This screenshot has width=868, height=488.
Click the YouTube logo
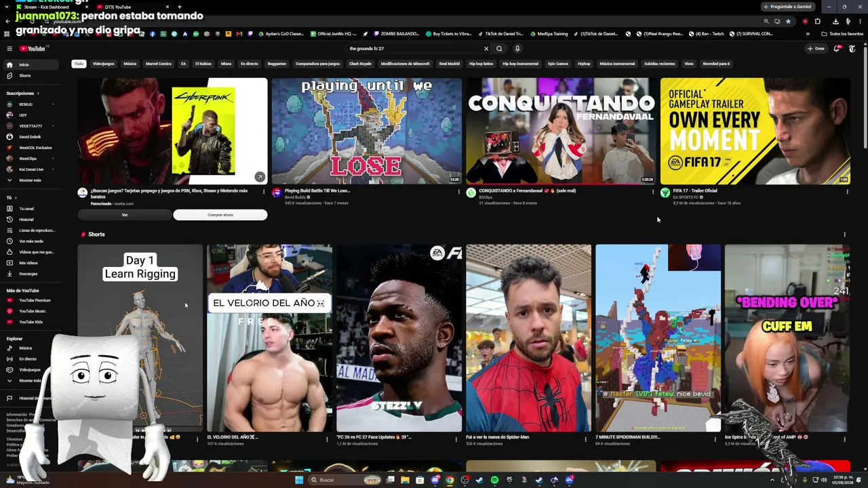(32, 49)
